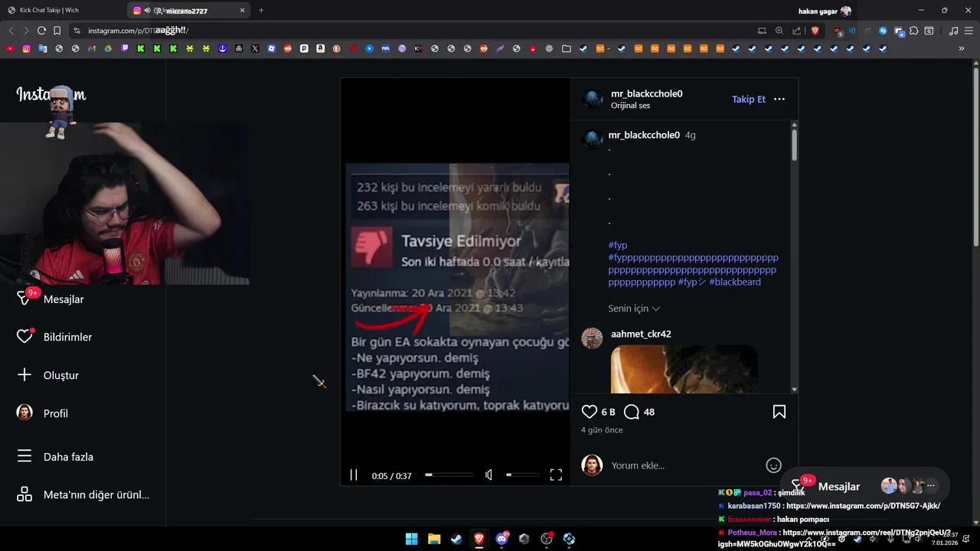The width and height of the screenshot is (980, 551).
Task: Adjust the video volume slider
Action: coord(523,475)
